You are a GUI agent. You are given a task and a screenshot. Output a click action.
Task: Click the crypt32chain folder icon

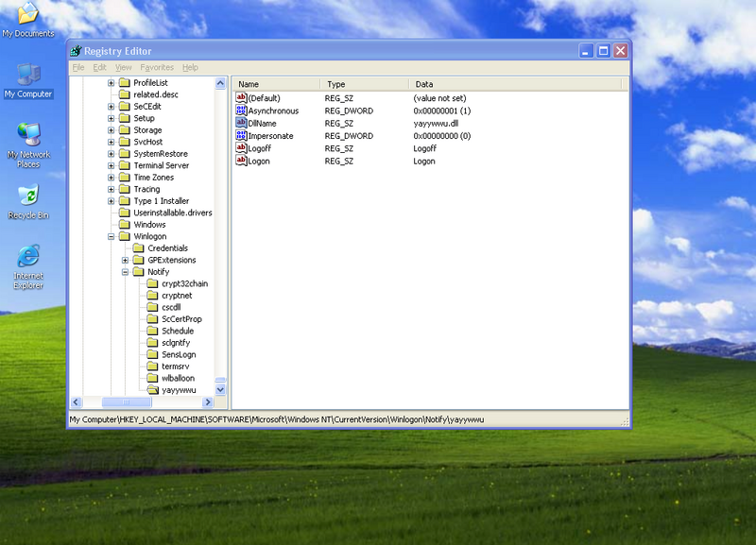tap(152, 283)
